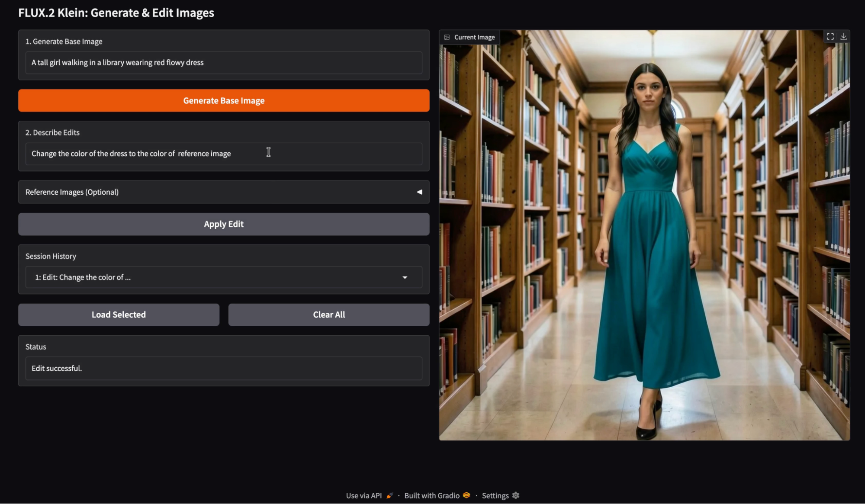Click the Apply Edit button

tap(224, 224)
